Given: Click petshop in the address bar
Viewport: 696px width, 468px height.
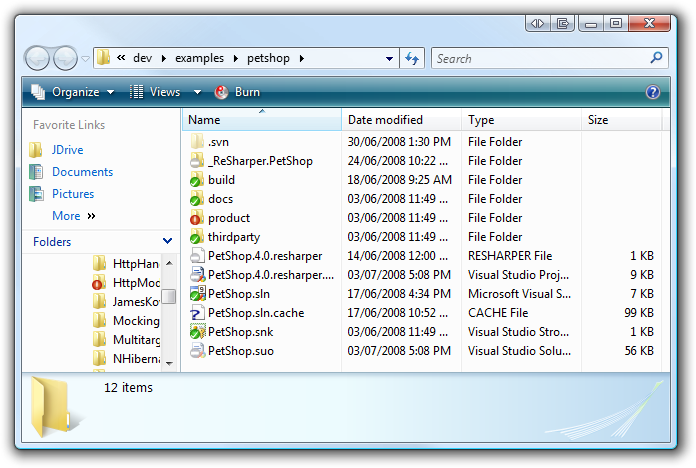Looking at the screenshot, I should [x=268, y=58].
